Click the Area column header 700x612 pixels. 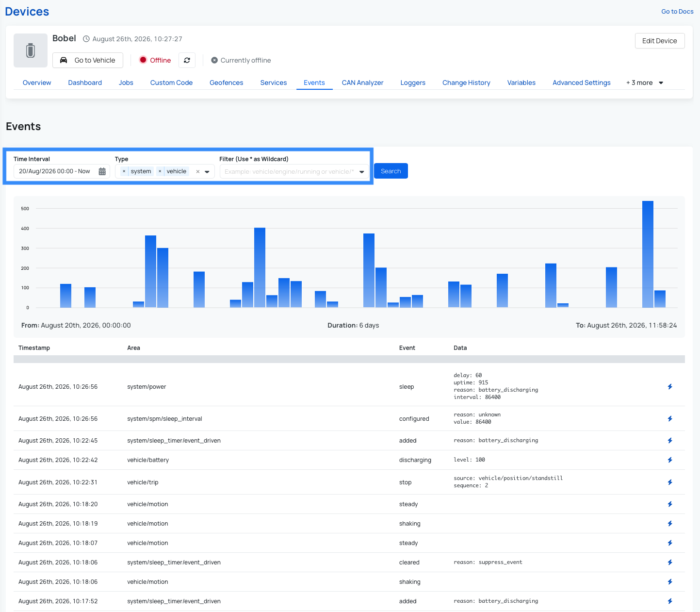134,348
